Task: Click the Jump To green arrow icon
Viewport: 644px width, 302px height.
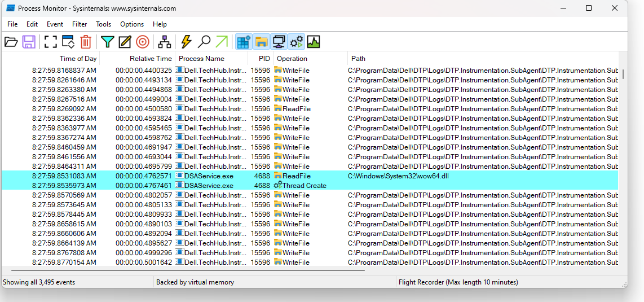Action: coord(222,42)
